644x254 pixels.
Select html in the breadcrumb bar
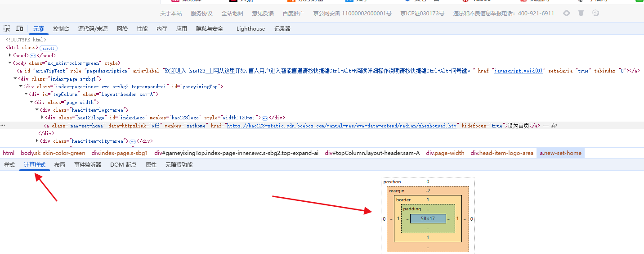pyautogui.click(x=9, y=153)
